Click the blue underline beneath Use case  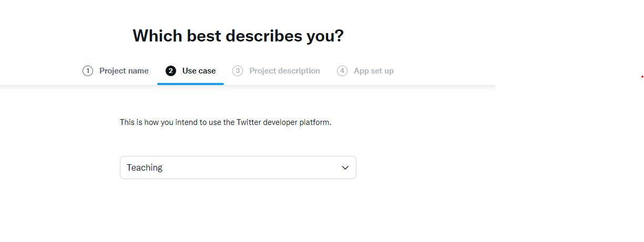click(x=190, y=83)
